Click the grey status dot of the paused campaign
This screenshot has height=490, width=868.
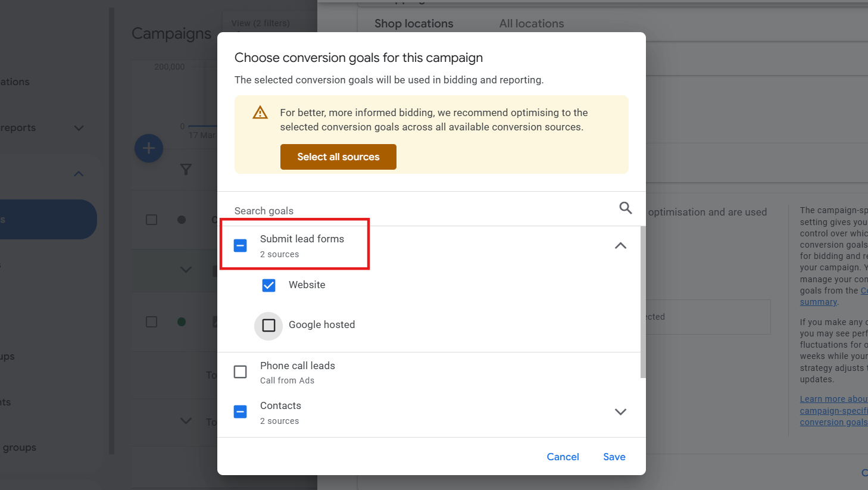(x=182, y=220)
